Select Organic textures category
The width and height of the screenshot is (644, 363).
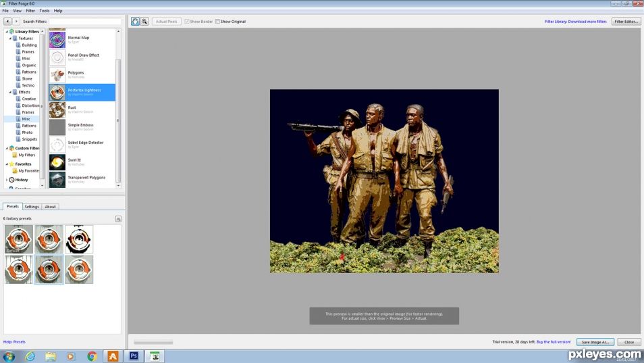coord(28,66)
